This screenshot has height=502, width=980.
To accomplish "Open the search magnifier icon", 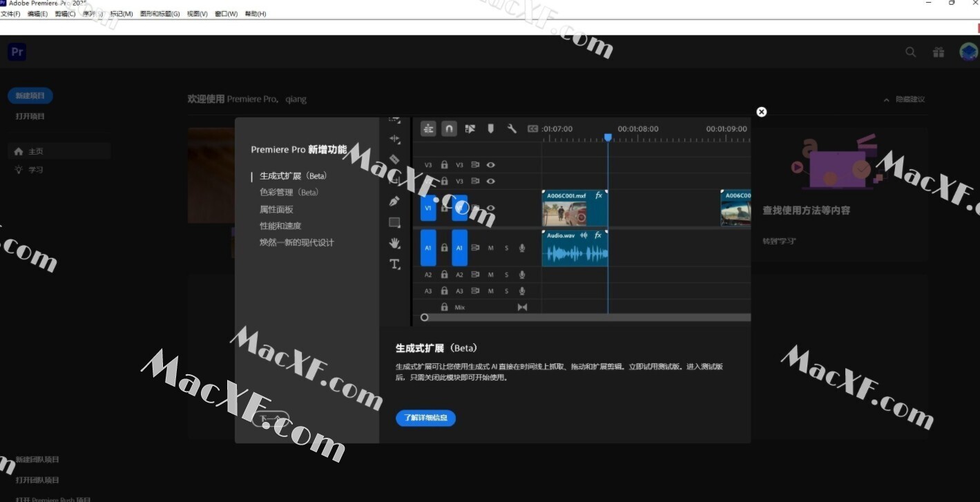I will coord(911,52).
